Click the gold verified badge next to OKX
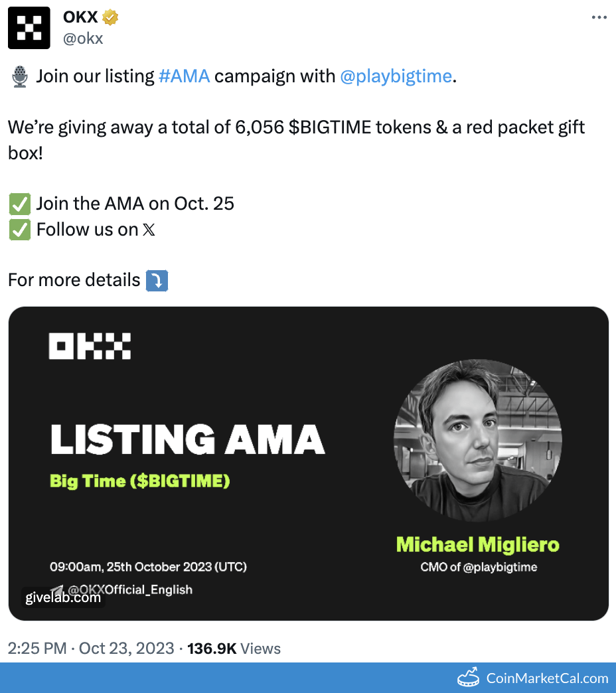 click(110, 18)
